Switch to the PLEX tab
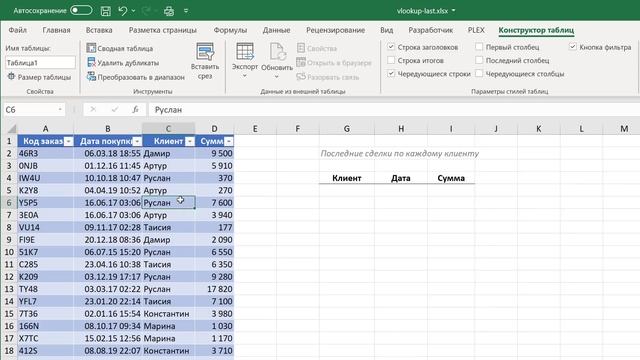The width and height of the screenshot is (640, 360). coord(476,30)
